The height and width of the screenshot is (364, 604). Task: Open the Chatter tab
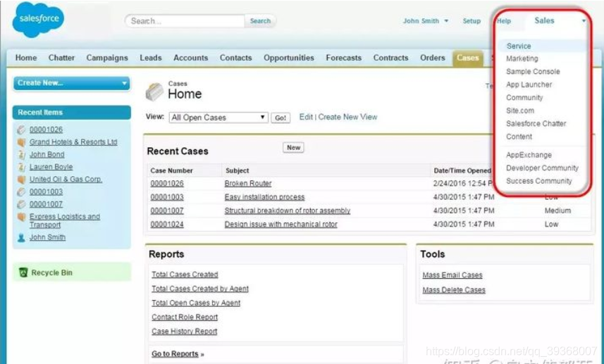(61, 58)
